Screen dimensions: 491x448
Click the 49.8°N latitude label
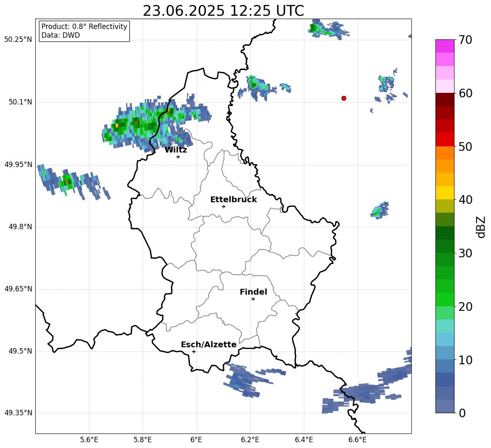[20, 227]
